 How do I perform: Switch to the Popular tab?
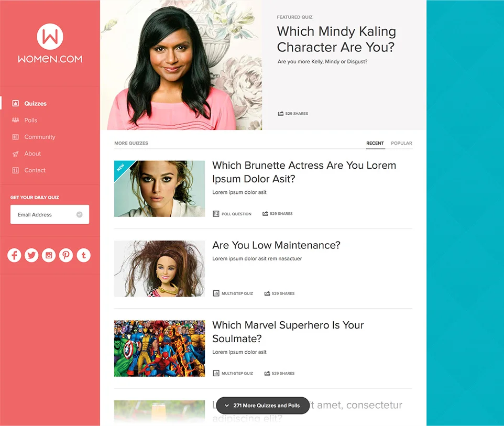pos(401,143)
